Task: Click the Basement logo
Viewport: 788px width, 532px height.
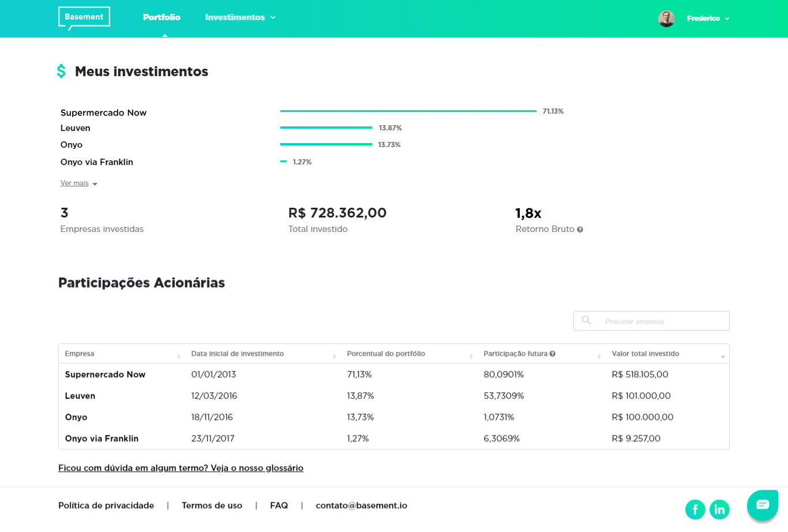Action: (84, 18)
